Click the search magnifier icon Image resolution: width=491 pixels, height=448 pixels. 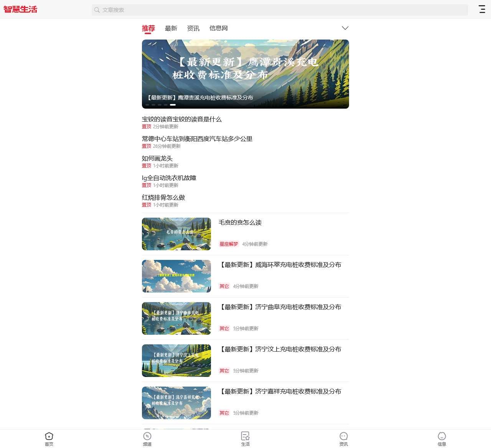coord(97,10)
